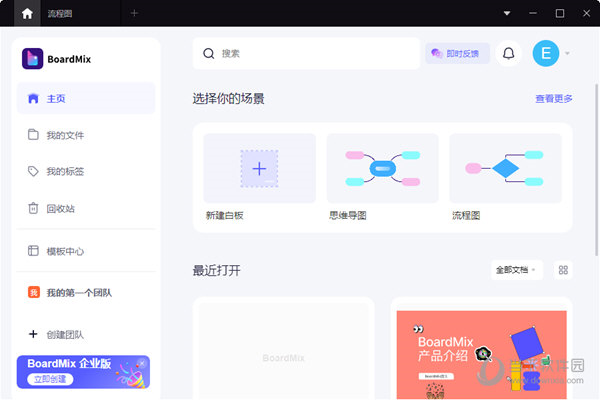
Task: Open the 思维导图 mind map template
Action: point(382,169)
